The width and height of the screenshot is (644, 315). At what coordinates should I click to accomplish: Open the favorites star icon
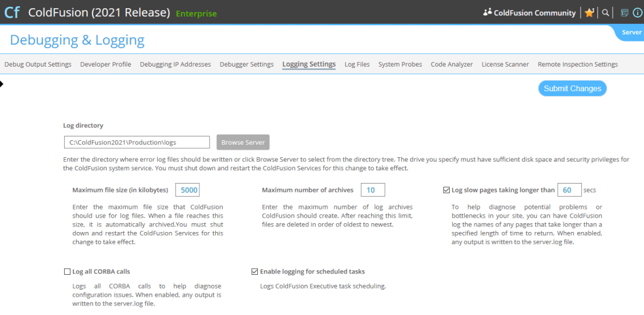coord(589,13)
